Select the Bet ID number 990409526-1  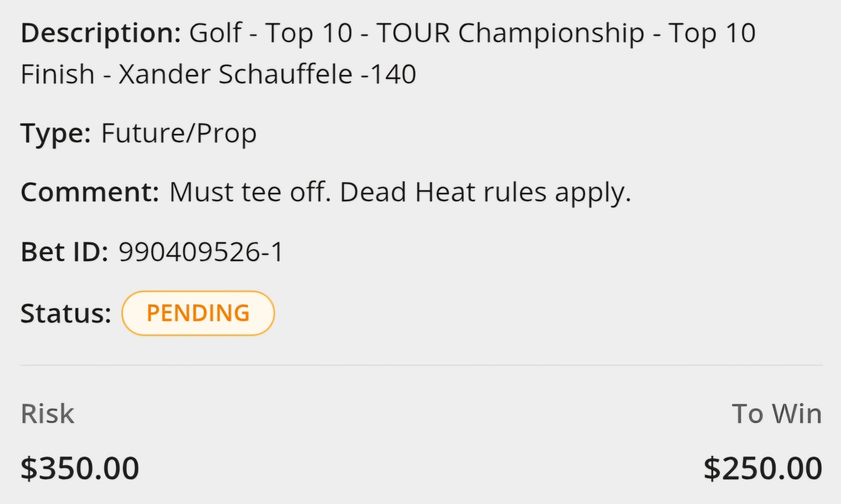click(x=201, y=252)
